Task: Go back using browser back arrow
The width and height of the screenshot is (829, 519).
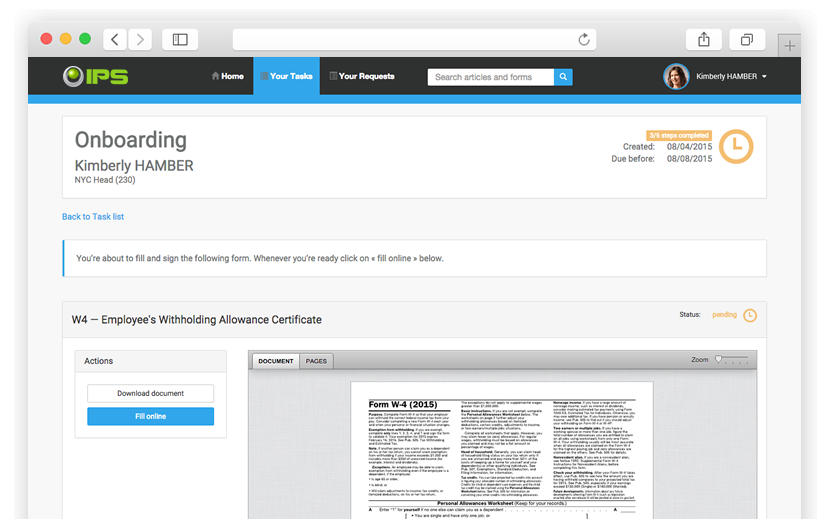Action: 115,39
